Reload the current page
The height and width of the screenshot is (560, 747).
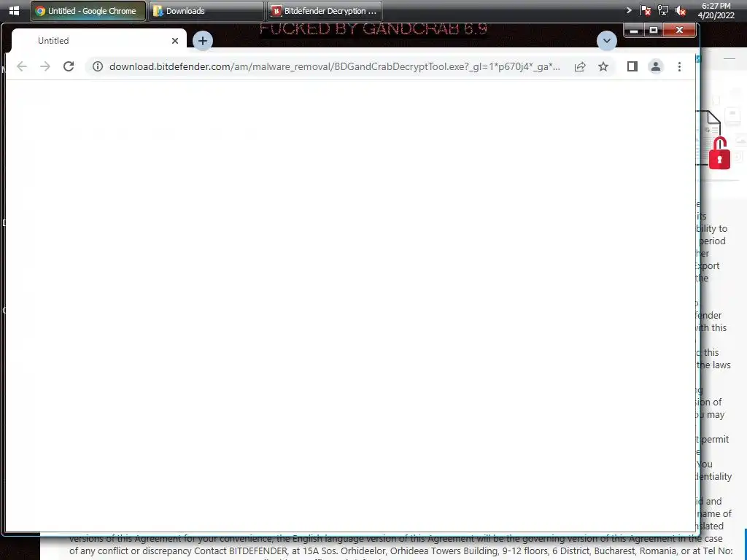(x=69, y=66)
